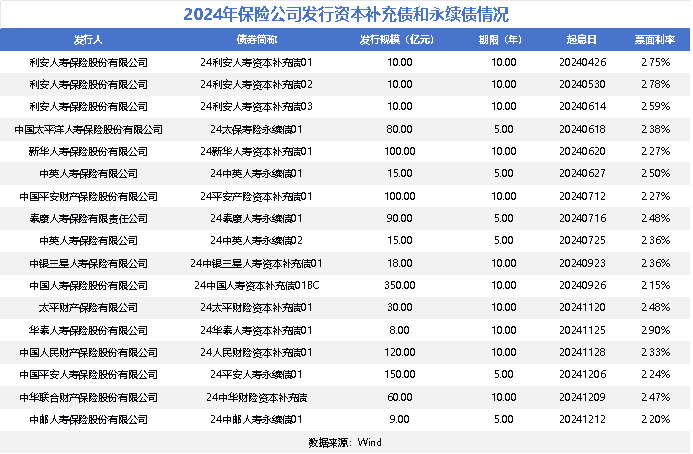Screen dimensions: 693x454
Task: Select issuer 中国人寿保险股份有限公司
Action: tap(88, 286)
